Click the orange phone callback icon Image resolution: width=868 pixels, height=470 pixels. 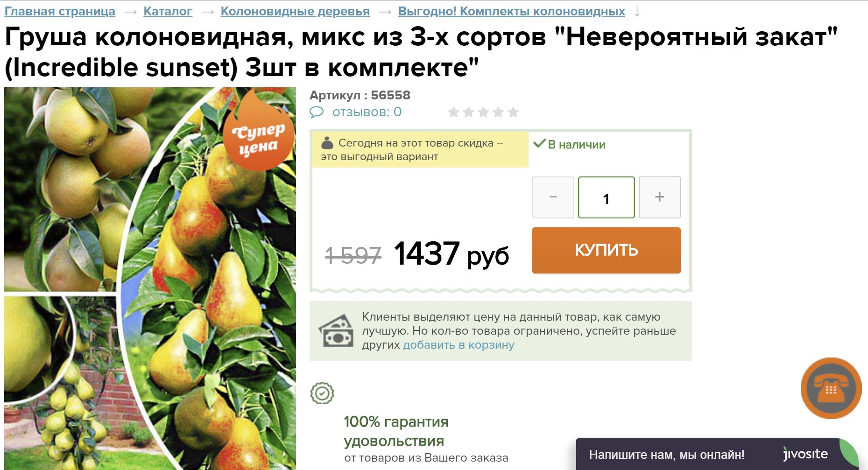coord(831,388)
